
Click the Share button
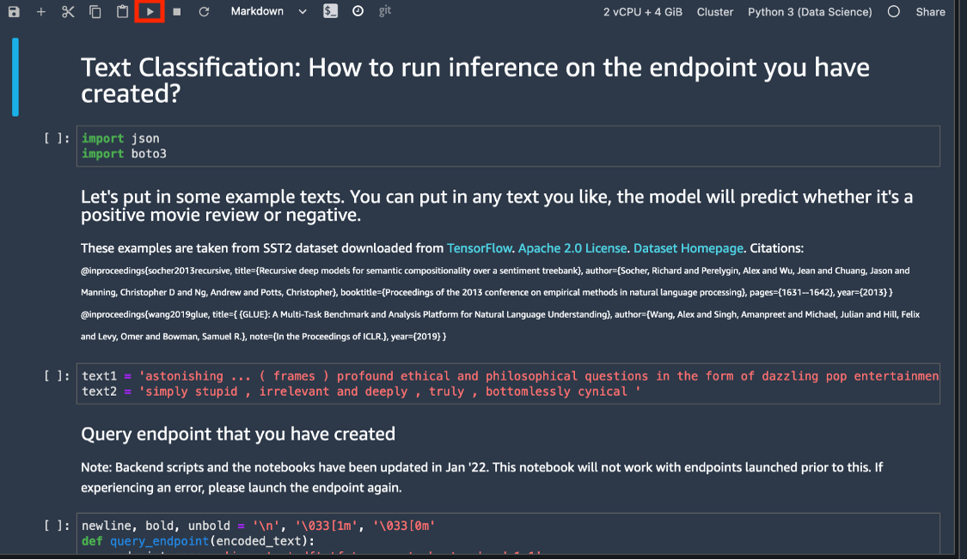[930, 11]
